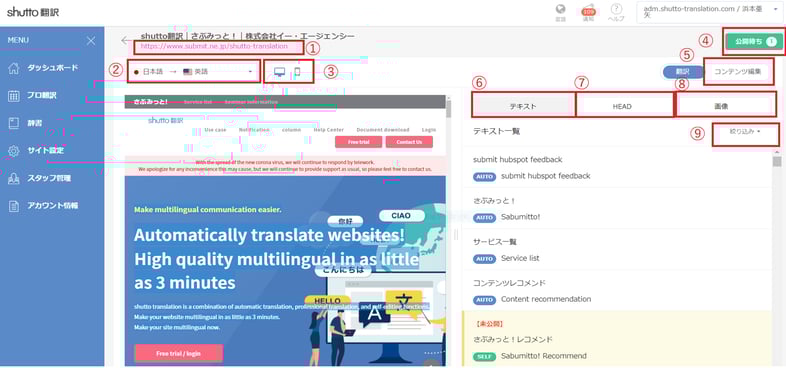The image size is (786, 368).
Task: Select the Service list translation entry
Action: pyautogui.click(x=520, y=258)
